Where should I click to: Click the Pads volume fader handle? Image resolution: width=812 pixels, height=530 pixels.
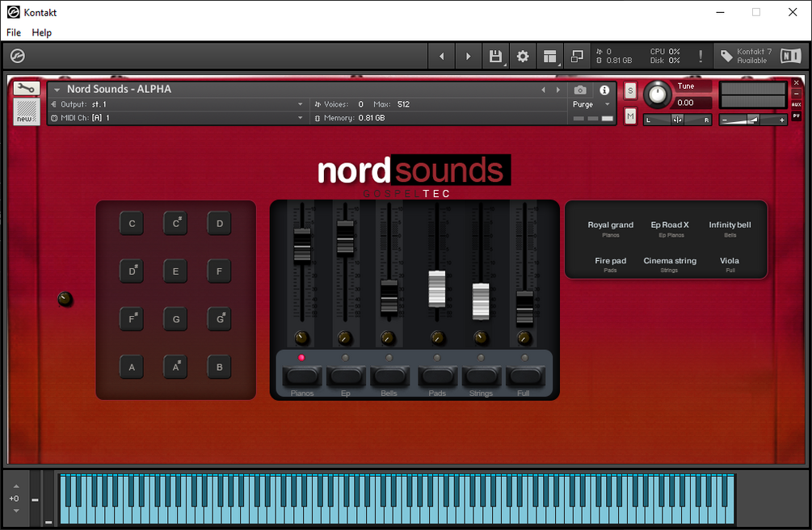(437, 288)
